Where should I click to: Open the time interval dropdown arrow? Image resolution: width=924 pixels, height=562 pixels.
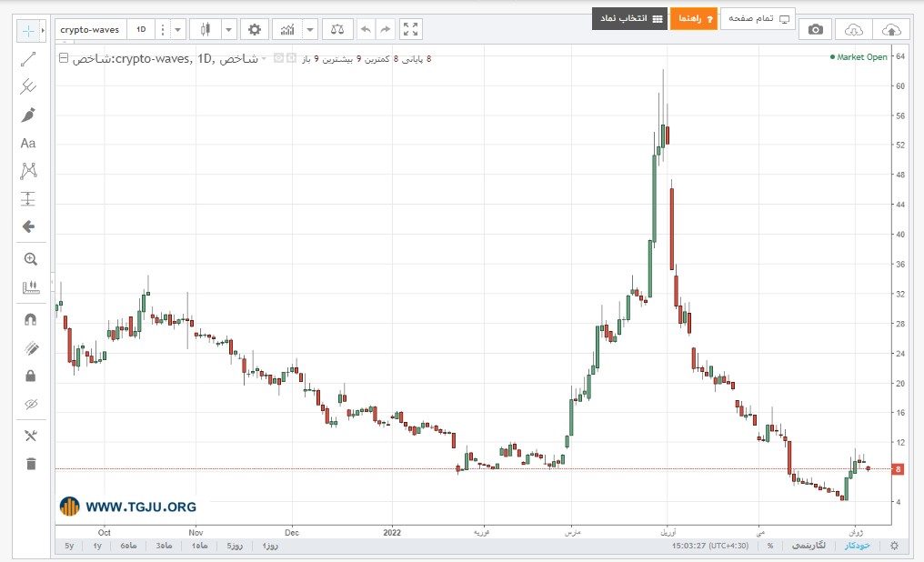pos(177,29)
